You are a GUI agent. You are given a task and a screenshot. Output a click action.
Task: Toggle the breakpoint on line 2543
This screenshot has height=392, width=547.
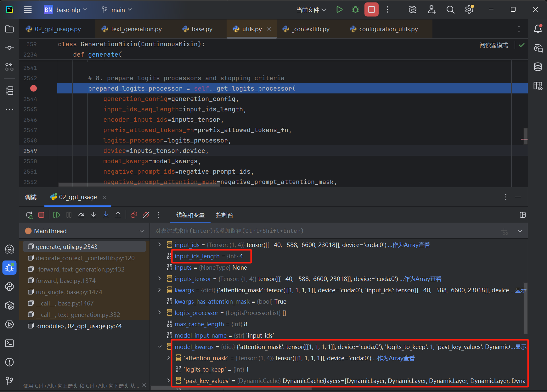[33, 88]
